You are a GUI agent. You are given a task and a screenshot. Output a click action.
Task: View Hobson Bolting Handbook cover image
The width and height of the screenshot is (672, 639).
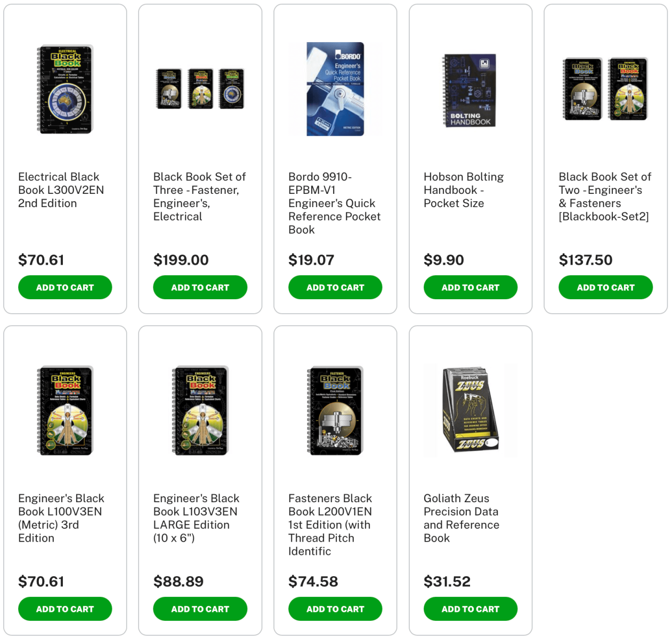pos(470,90)
